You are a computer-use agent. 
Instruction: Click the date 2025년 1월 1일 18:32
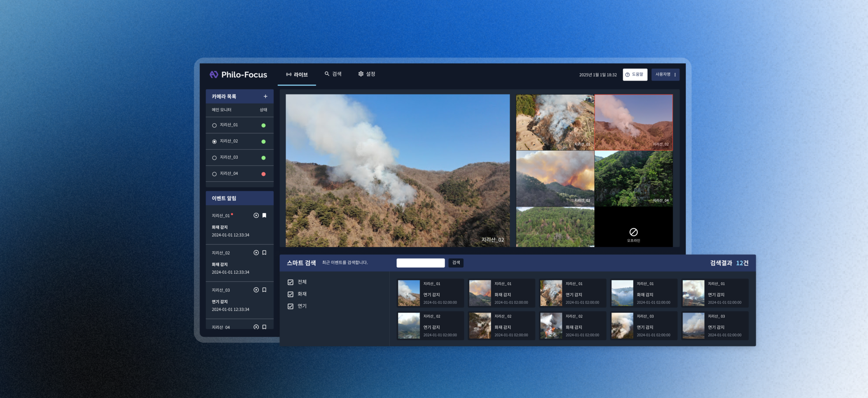pos(598,75)
